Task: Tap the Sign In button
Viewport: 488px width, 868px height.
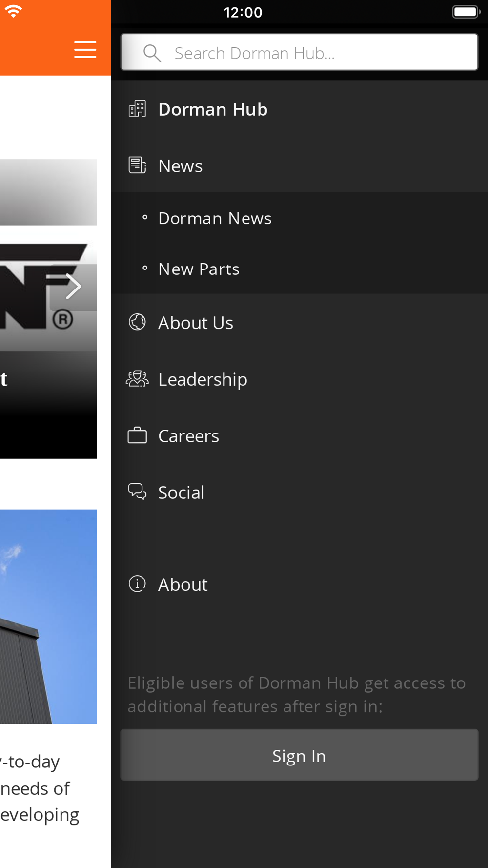Action: click(x=299, y=755)
